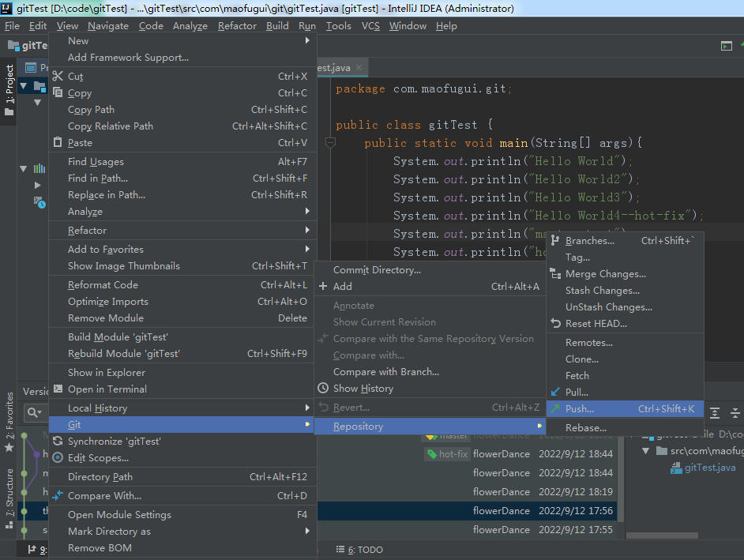This screenshot has width=744, height=560.
Task: Open the 6: TODO tool window
Action: (x=359, y=550)
